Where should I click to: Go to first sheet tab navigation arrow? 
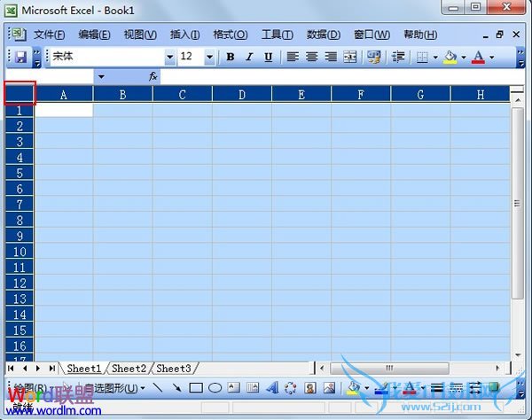click(11, 368)
